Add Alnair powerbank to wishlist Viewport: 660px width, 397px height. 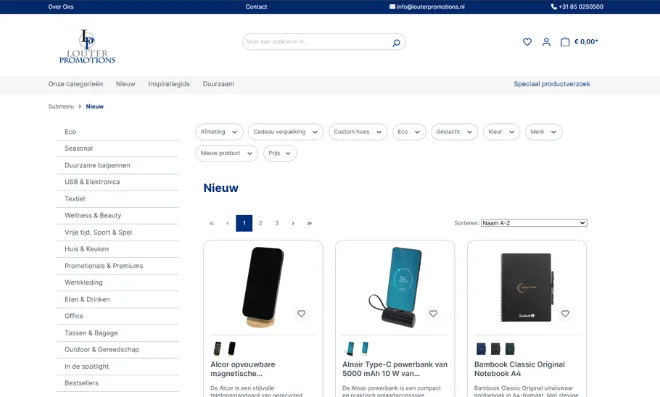pyautogui.click(x=433, y=314)
